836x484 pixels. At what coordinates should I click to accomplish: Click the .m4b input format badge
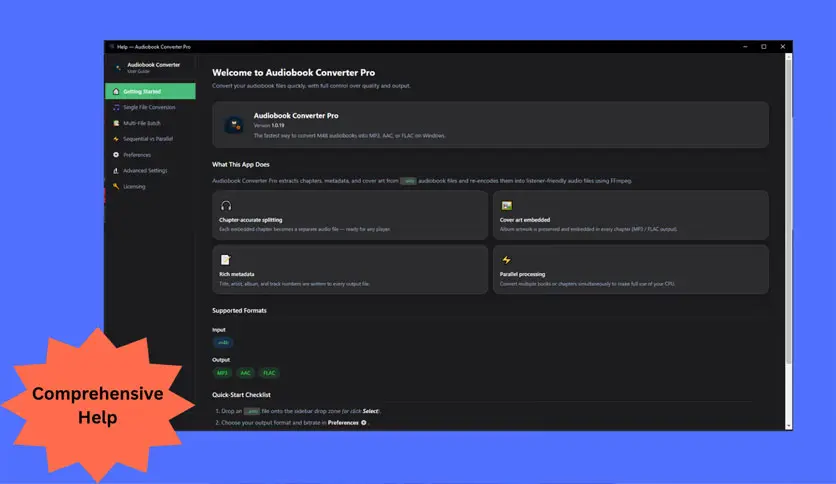point(223,342)
